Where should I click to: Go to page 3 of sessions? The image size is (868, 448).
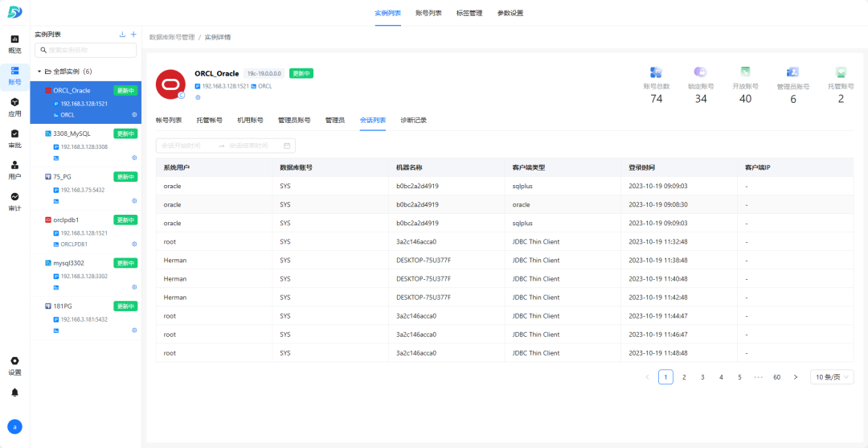click(x=702, y=377)
